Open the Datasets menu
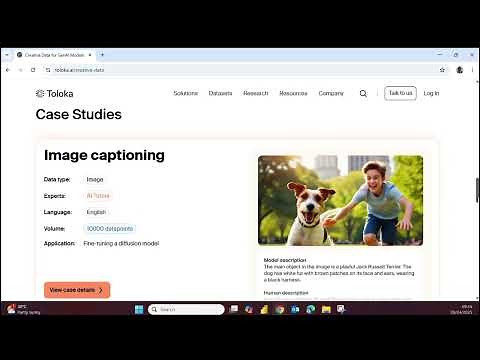Screen dimensions: 480x360 [x=220, y=93]
